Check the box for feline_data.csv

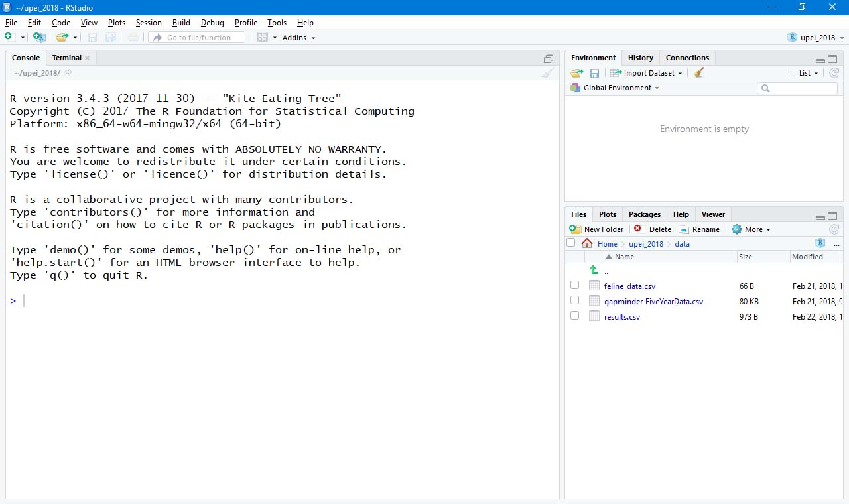coord(574,286)
